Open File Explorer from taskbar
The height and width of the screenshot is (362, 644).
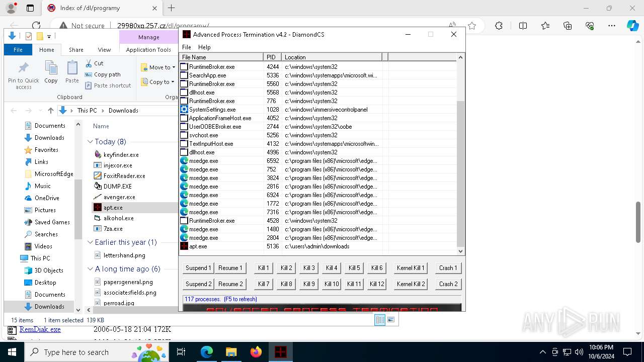pos(231,352)
